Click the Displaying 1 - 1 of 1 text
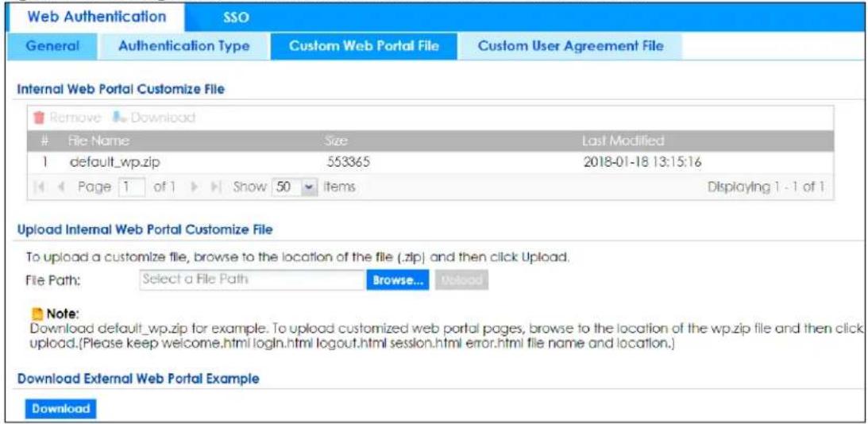The image size is (868, 424). [766, 187]
